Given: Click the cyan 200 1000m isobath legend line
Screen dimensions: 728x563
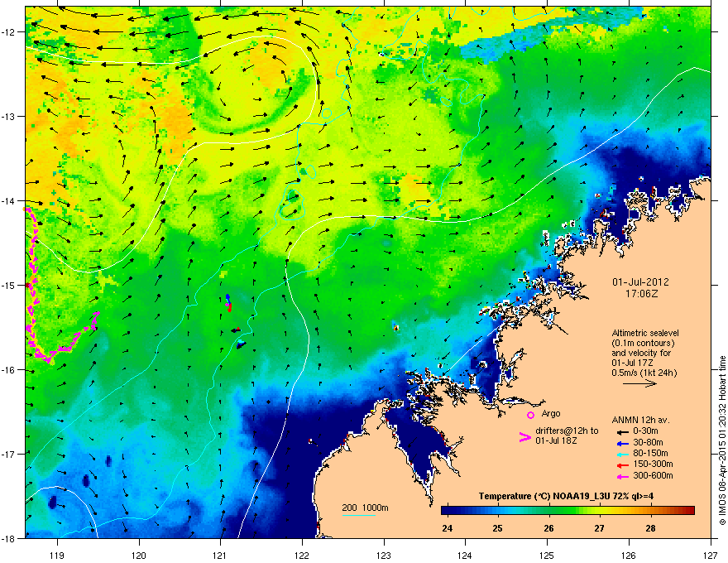Looking at the screenshot, I should point(359,515).
